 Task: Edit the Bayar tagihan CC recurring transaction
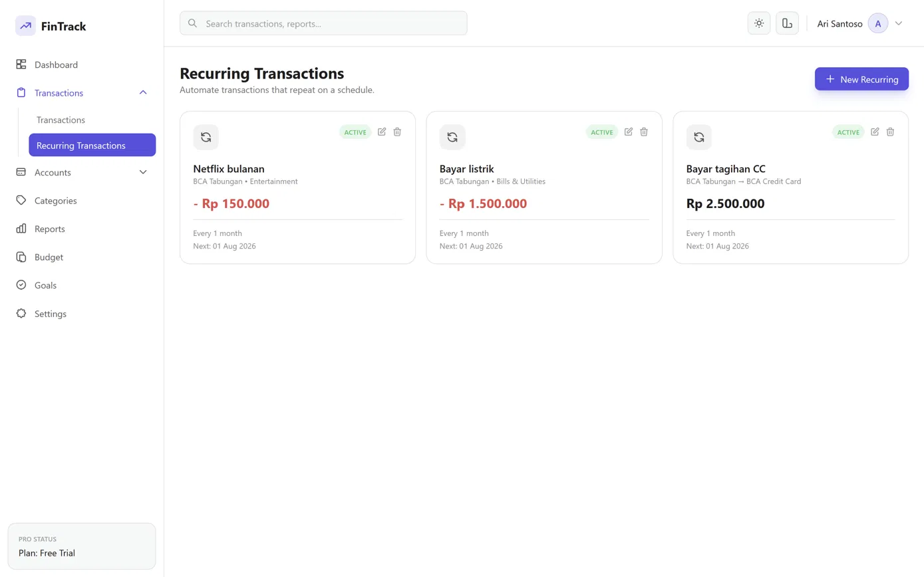[x=875, y=132]
